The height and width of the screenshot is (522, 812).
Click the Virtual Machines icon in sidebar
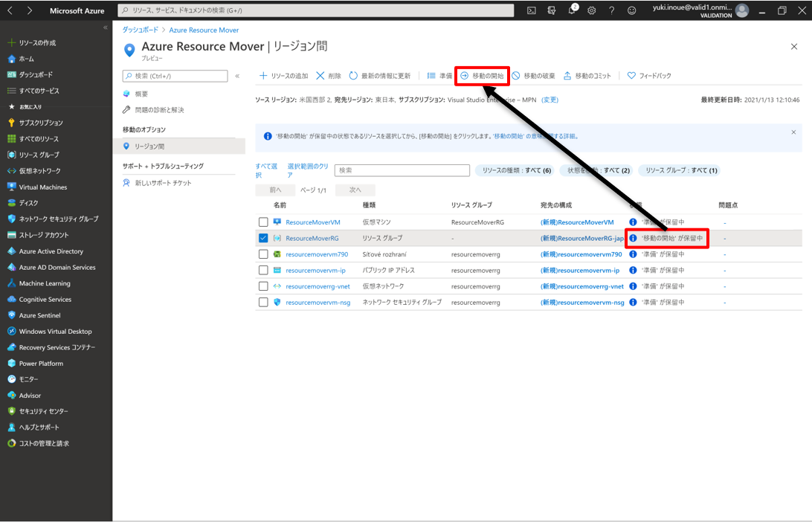click(11, 187)
